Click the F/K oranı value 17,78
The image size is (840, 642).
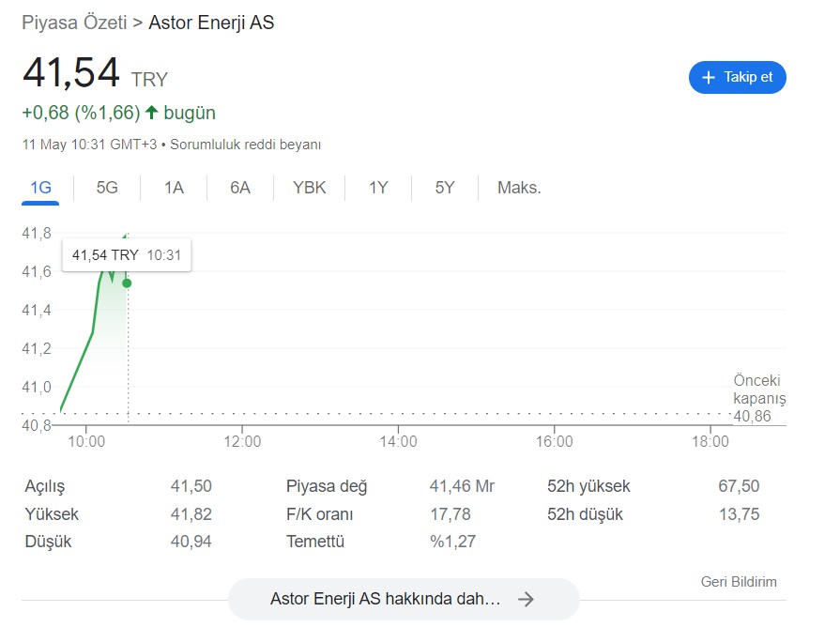451,514
